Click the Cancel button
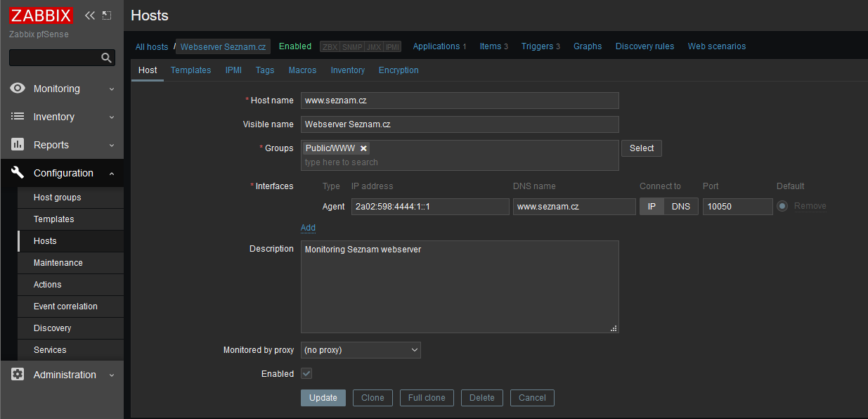Screen dimensions: 868x419 click(532, 398)
